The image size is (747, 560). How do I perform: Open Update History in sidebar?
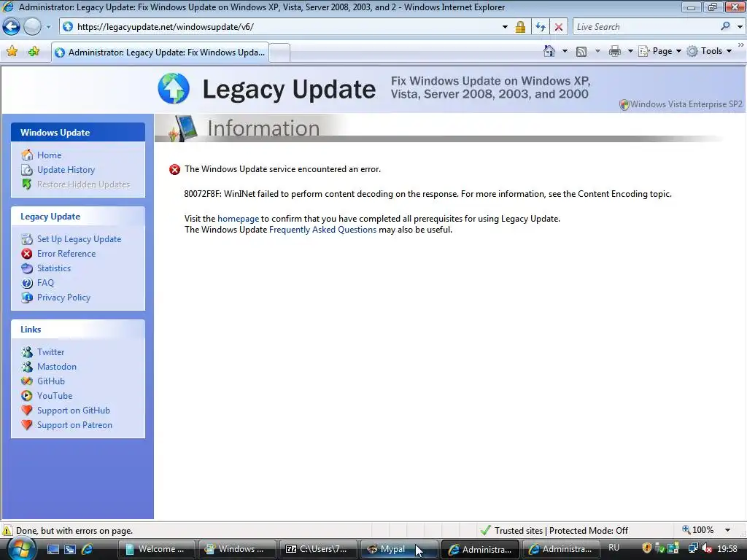pos(66,170)
